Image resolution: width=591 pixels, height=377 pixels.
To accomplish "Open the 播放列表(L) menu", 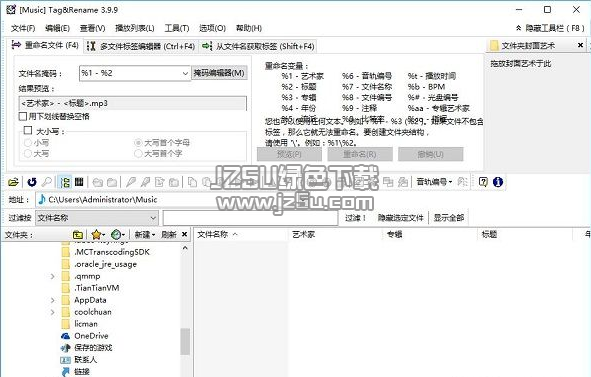I will tap(135, 28).
